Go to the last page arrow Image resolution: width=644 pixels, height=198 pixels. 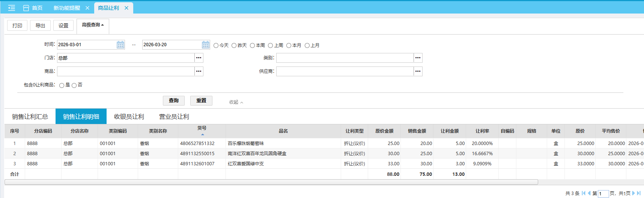[639, 193]
